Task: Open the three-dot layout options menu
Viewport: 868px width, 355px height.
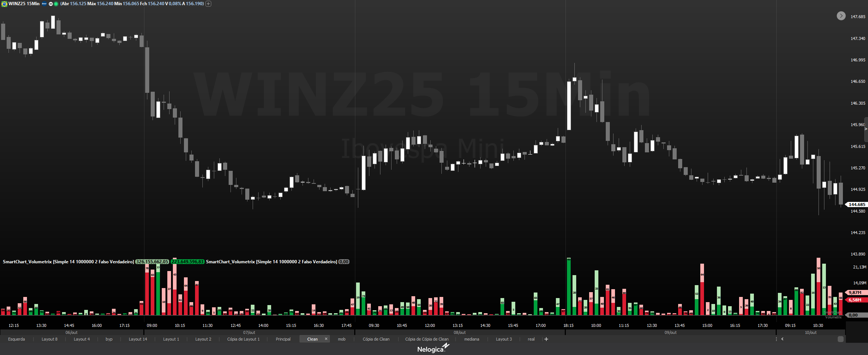Action: coord(776,339)
